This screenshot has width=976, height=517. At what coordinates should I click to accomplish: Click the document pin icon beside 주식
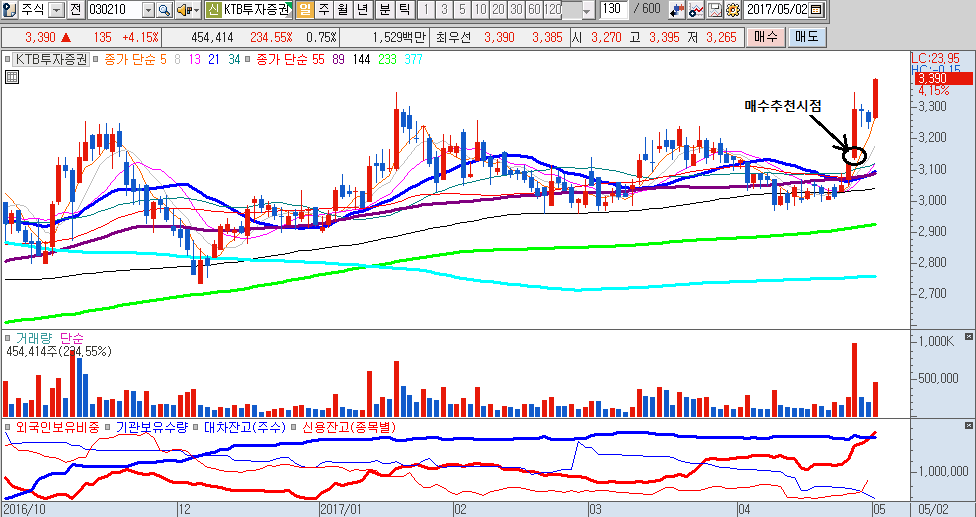(x=9, y=9)
